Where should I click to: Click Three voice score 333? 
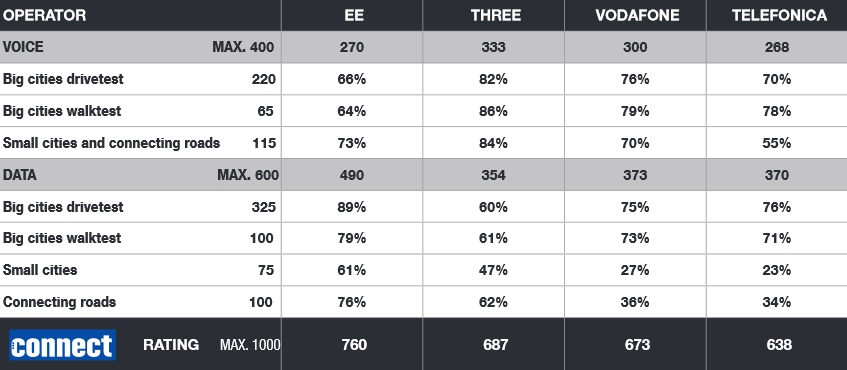pos(493,47)
